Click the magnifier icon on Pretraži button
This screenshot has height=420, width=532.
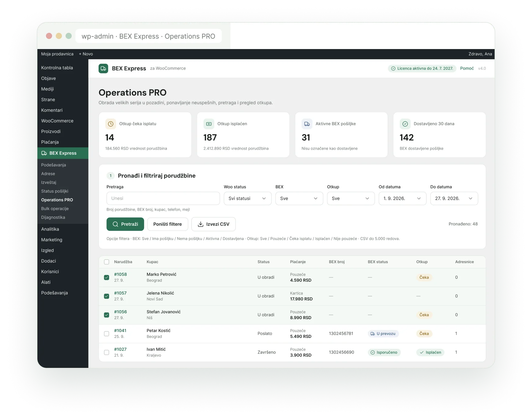[116, 224]
